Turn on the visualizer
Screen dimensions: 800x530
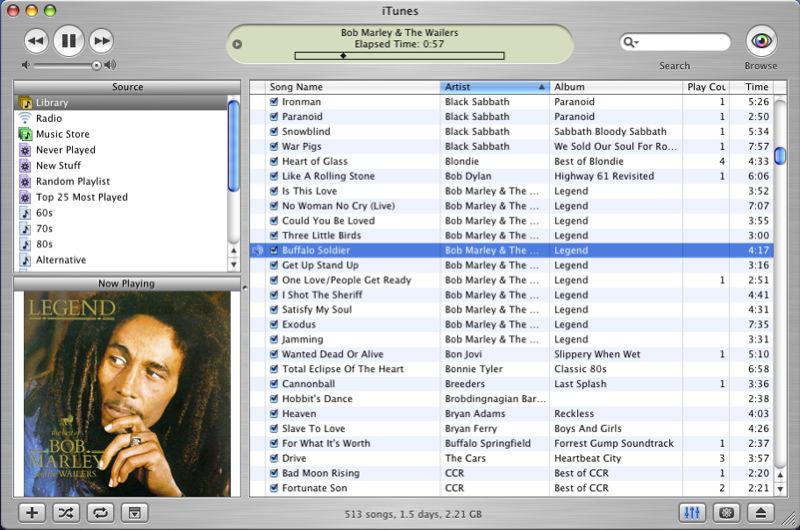(x=727, y=512)
